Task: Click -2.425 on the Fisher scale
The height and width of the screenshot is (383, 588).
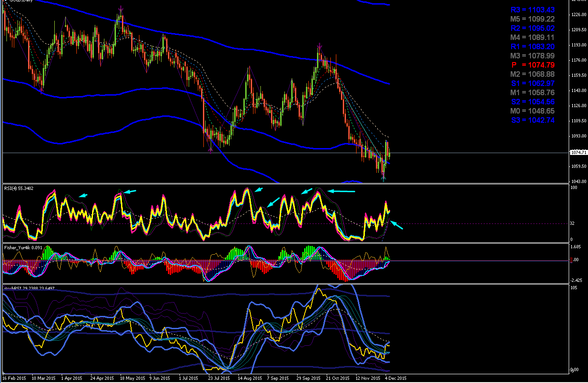Action: pos(576,280)
